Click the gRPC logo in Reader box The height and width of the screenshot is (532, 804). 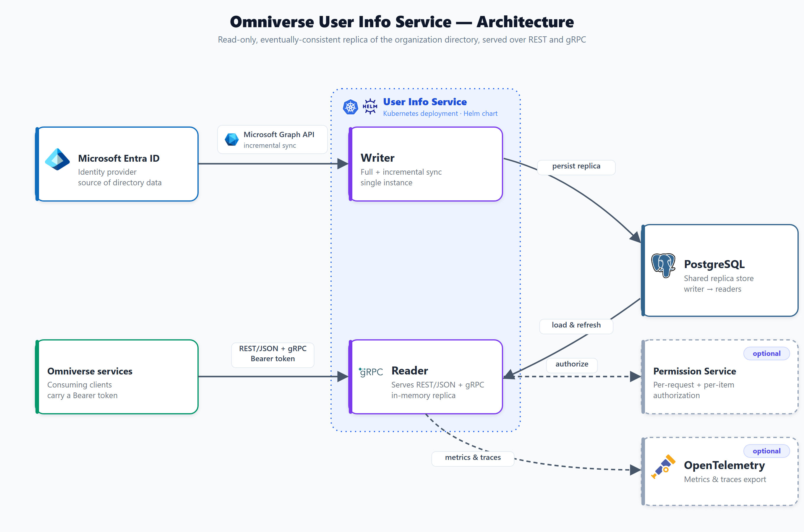pyautogui.click(x=371, y=372)
